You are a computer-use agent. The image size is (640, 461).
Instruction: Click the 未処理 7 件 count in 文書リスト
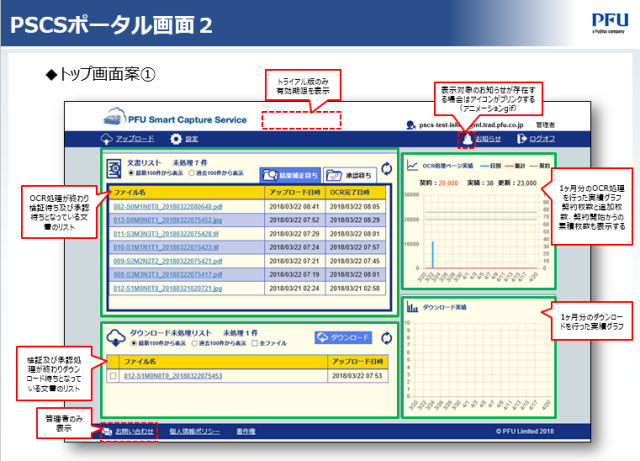190,163
